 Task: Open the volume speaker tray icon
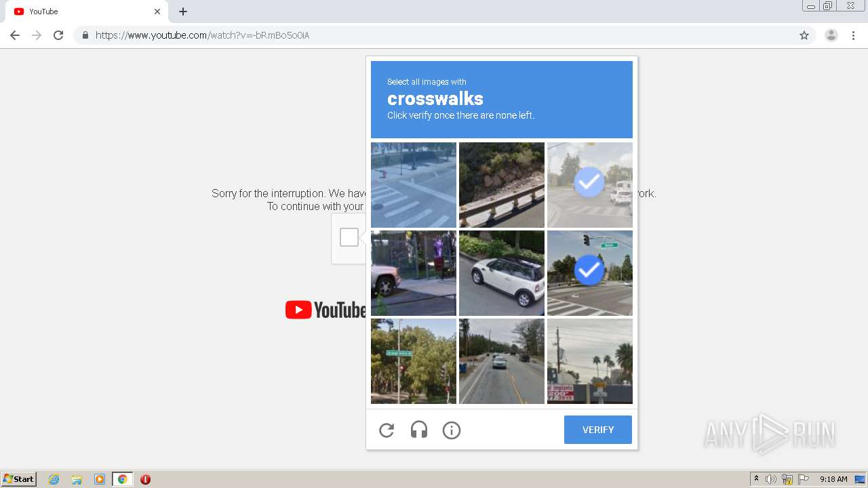(771, 479)
